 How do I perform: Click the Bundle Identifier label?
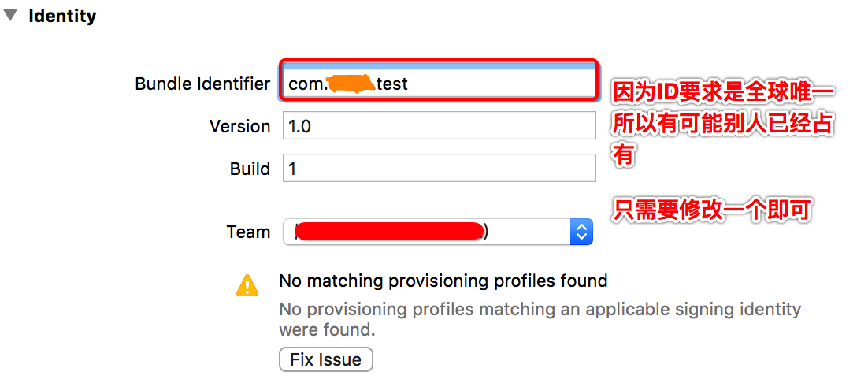point(202,84)
